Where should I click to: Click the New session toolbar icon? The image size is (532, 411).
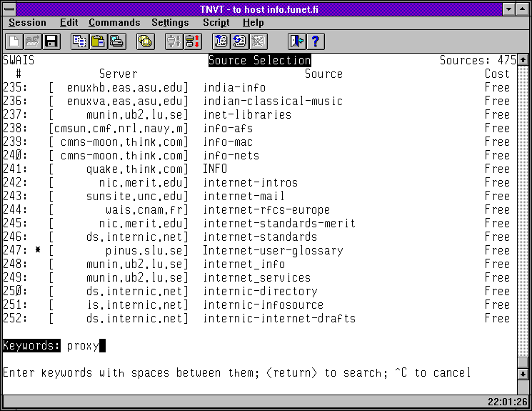14,41
